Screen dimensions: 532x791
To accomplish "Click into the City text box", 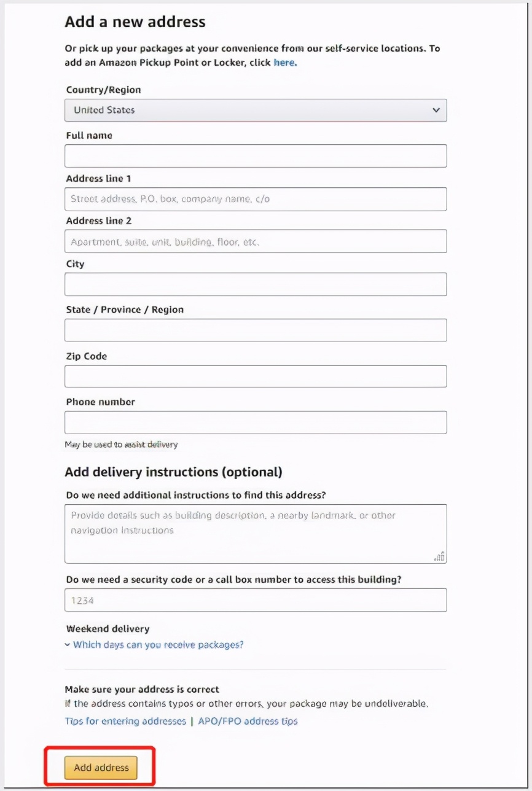I will pos(255,284).
